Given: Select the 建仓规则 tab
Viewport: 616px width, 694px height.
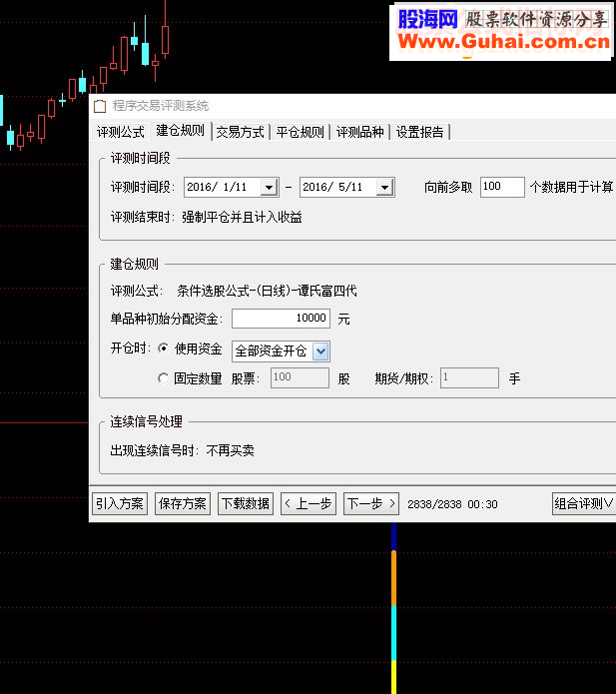Looking at the screenshot, I should click(181, 131).
